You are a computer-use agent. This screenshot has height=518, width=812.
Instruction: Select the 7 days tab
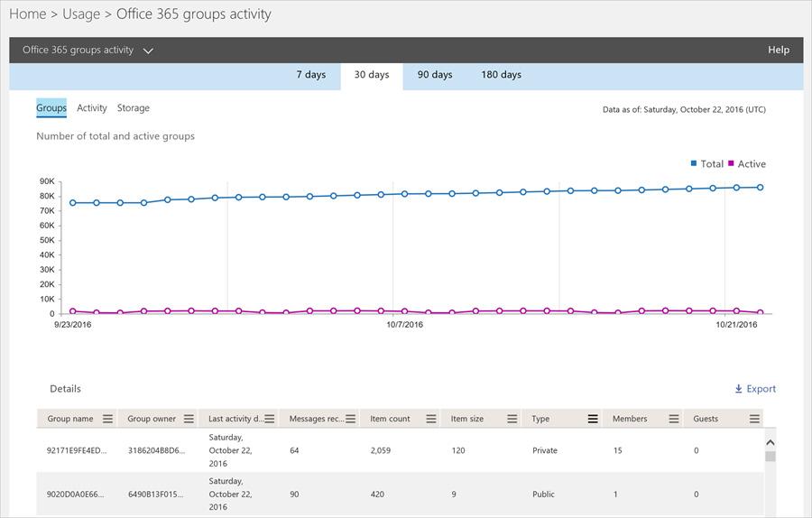(310, 75)
